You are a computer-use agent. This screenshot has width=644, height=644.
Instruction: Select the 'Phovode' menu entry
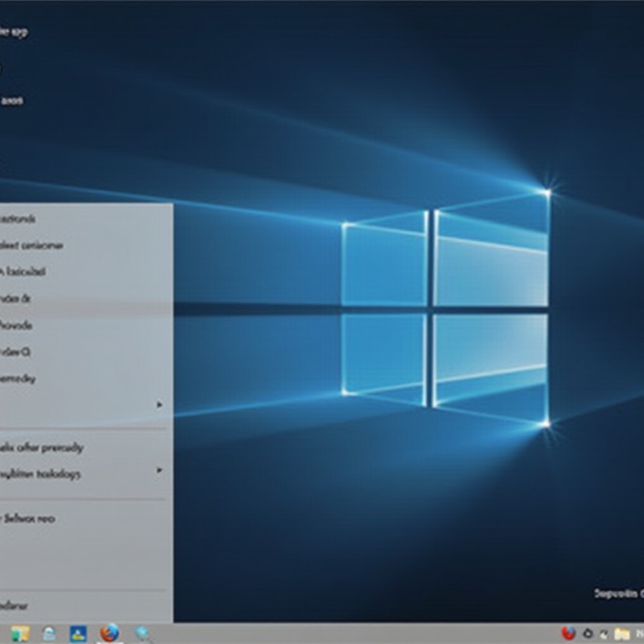point(16,325)
